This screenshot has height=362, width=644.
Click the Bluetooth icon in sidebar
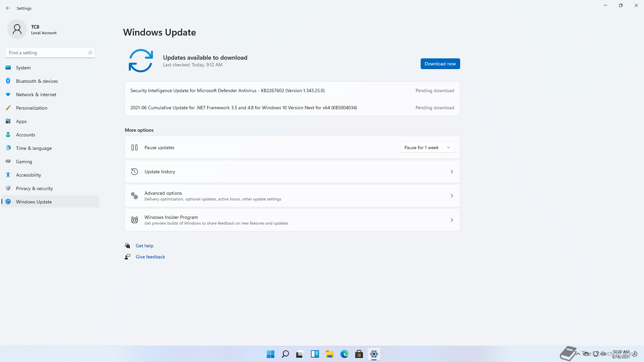tap(8, 81)
